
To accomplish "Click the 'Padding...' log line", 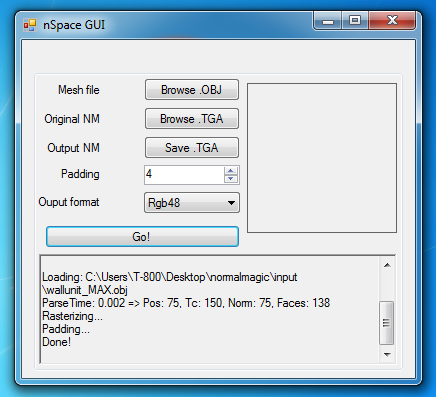I will click(x=66, y=329).
